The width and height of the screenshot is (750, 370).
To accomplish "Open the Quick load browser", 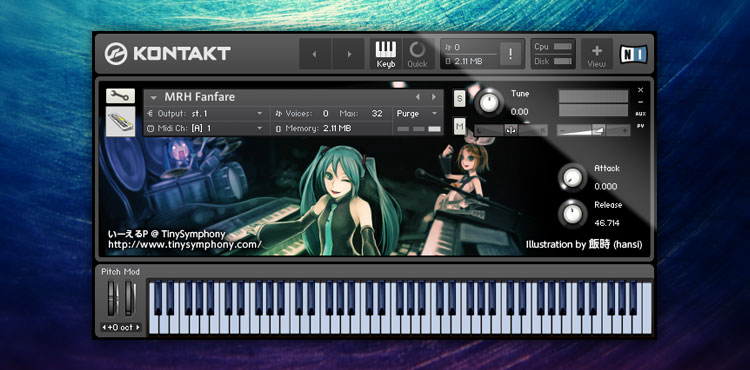I will (x=417, y=54).
